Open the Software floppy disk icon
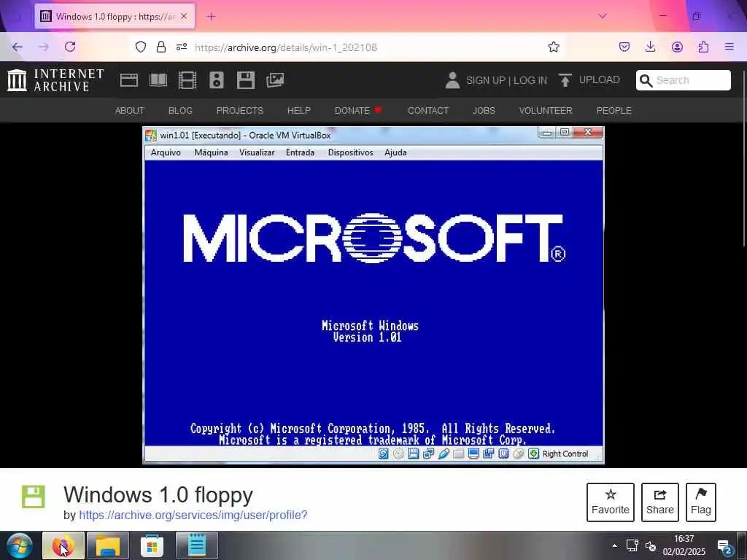Screen dimensions: 747x560 click(246, 80)
